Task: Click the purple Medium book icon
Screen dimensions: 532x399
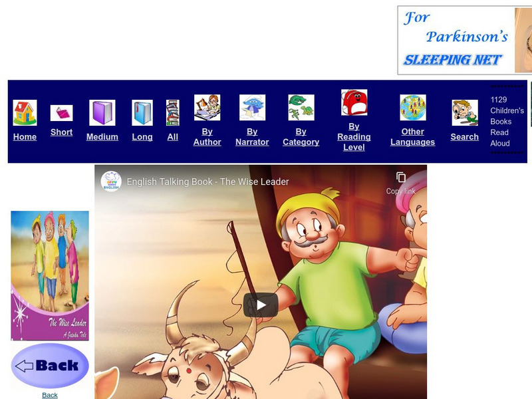Action: 102,112
